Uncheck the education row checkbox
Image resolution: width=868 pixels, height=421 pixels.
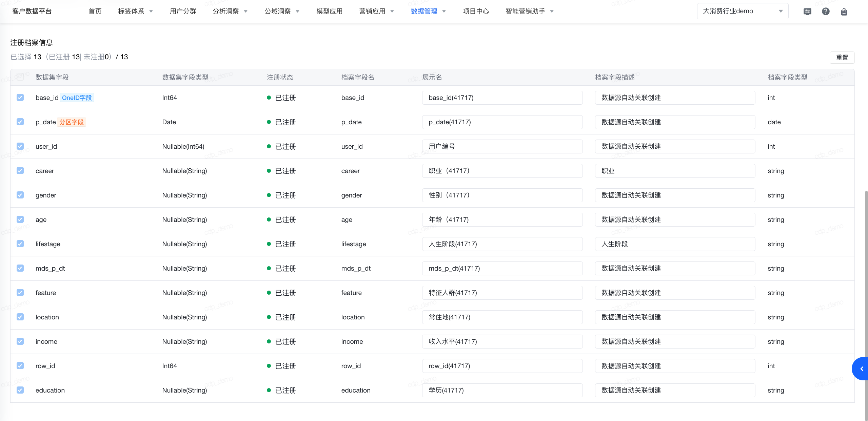[x=20, y=390]
